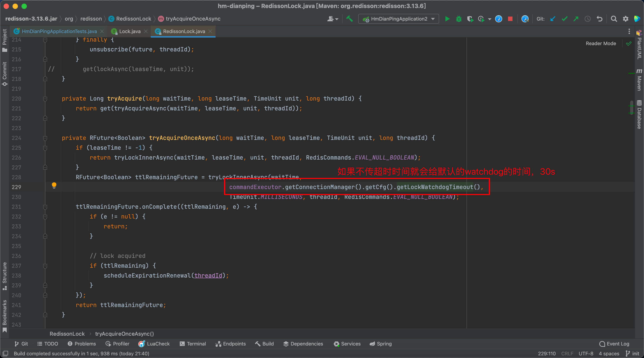
Task: Click UTF-8 encoding in status bar
Action: (586, 354)
